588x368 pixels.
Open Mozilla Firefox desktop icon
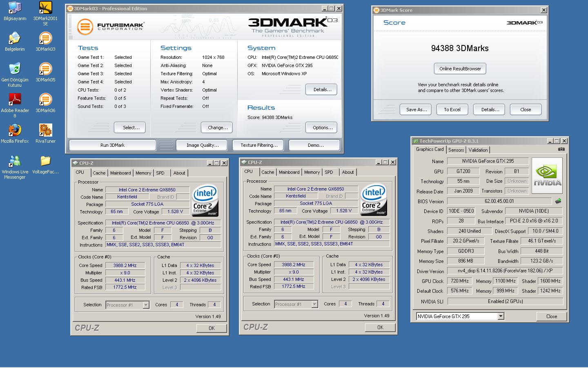tap(15, 134)
